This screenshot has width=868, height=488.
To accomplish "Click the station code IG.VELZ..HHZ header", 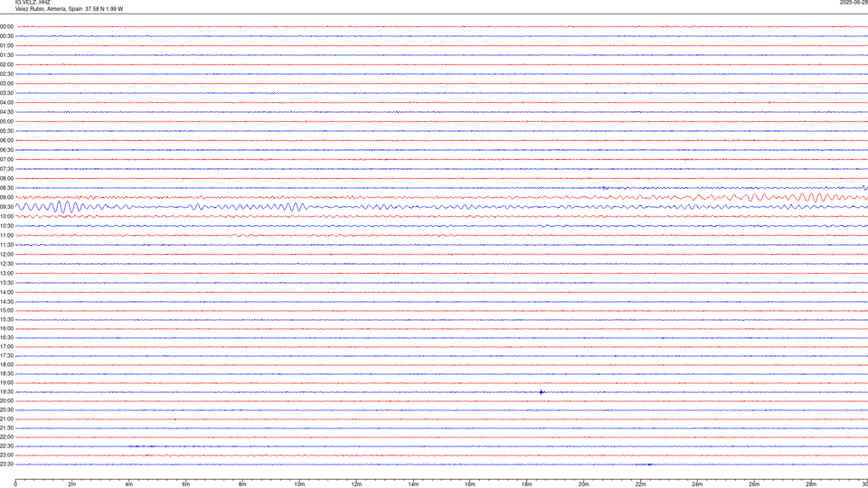I will [x=33, y=2].
